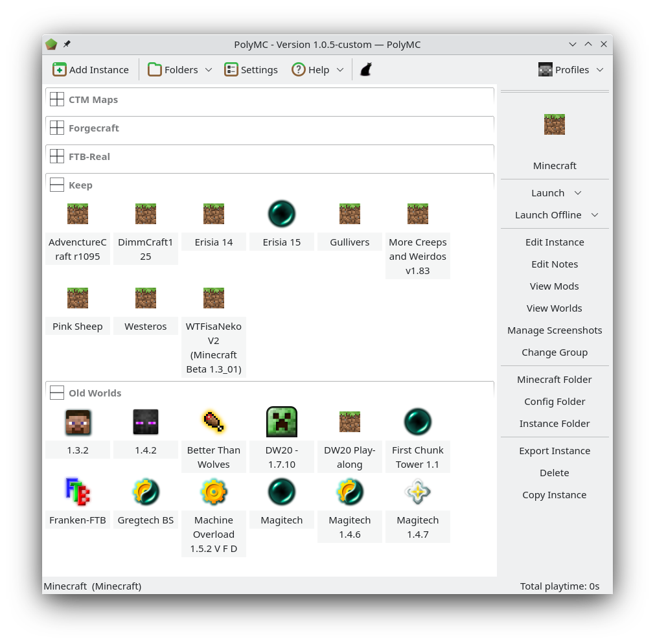This screenshot has height=644, width=655.
Task: Open View Worlds
Action: 555,308
